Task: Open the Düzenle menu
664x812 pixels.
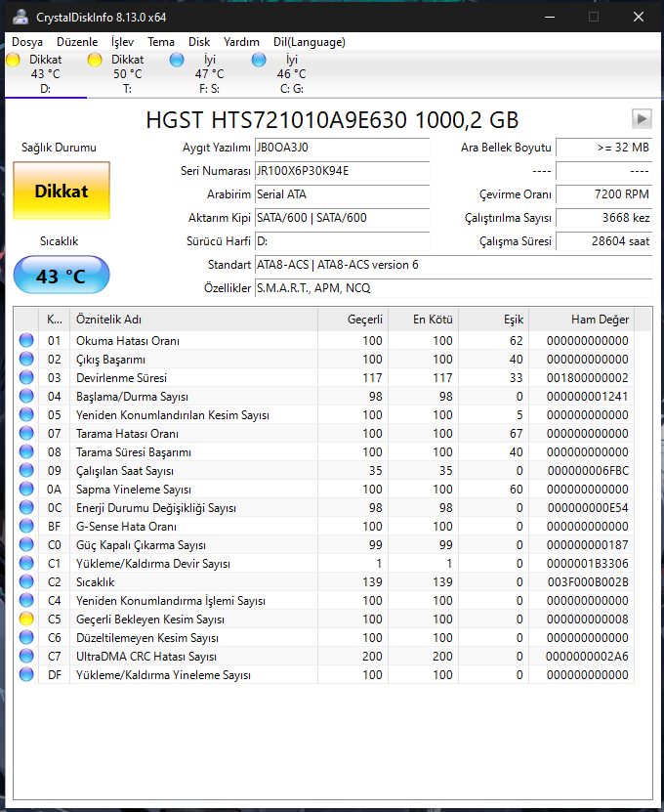Action: [x=77, y=42]
